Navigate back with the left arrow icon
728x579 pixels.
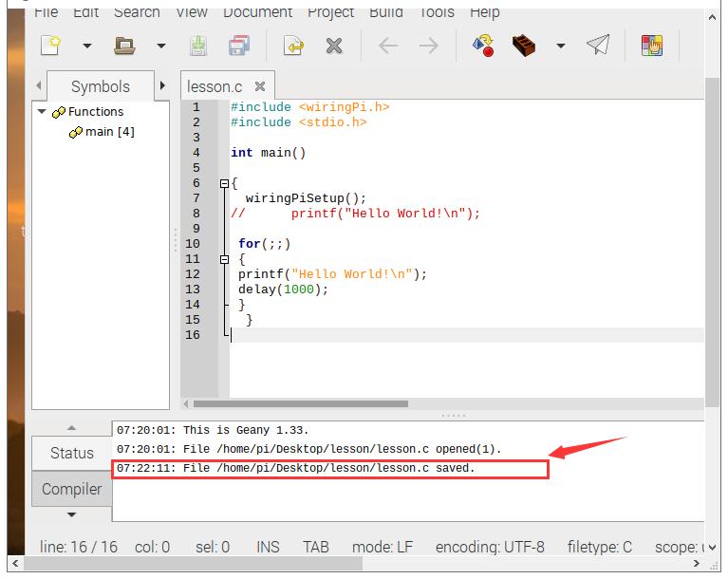point(388,46)
